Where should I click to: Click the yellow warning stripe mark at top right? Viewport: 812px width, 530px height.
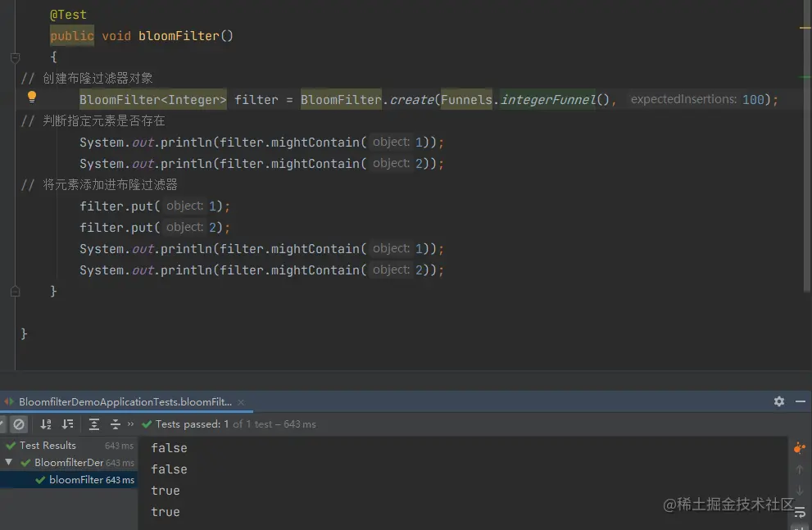[x=805, y=28]
